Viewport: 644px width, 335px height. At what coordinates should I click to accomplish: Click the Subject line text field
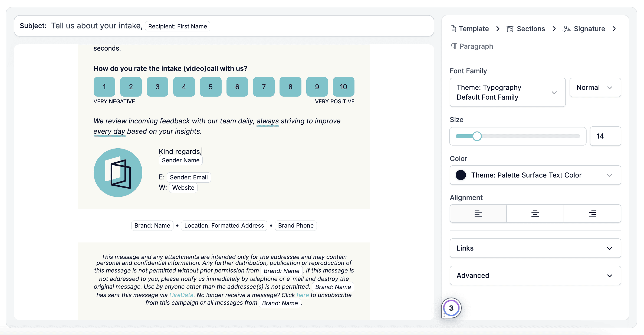pyautogui.click(x=224, y=26)
